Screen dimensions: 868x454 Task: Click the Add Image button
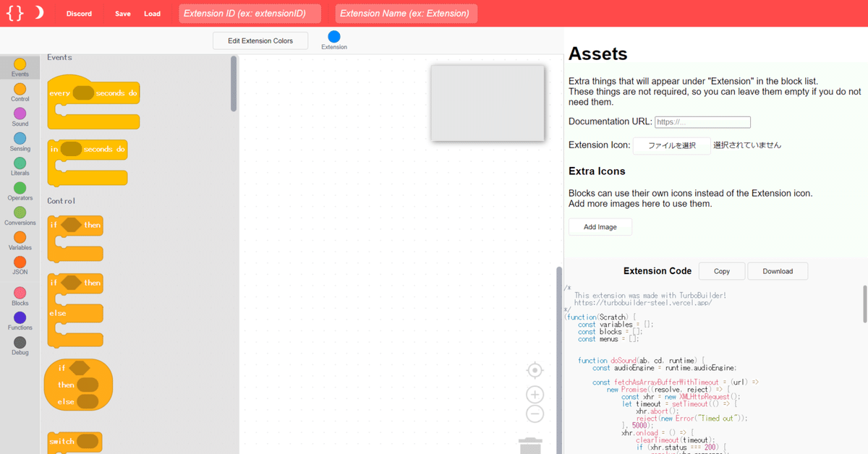[x=600, y=227]
